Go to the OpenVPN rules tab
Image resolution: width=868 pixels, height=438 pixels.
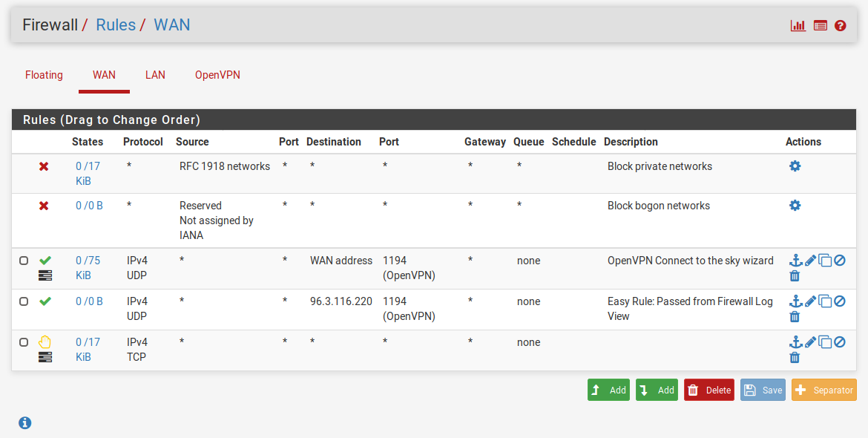point(217,75)
